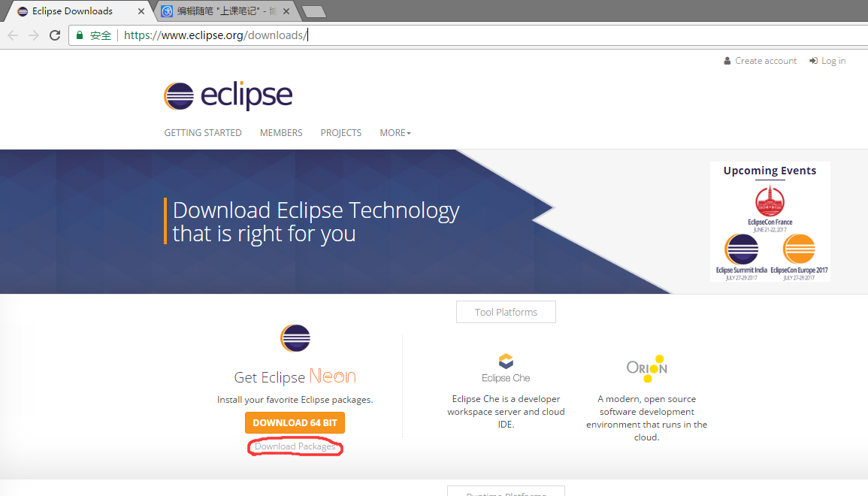Click the browser forward arrow
The image size is (868, 496).
coord(34,35)
